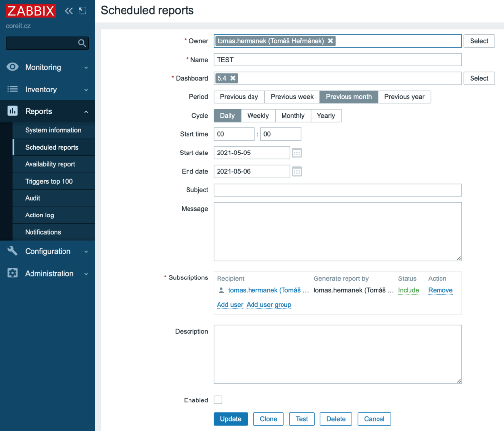Select Previous week period
The height and width of the screenshot is (431, 504).
pyautogui.click(x=292, y=97)
